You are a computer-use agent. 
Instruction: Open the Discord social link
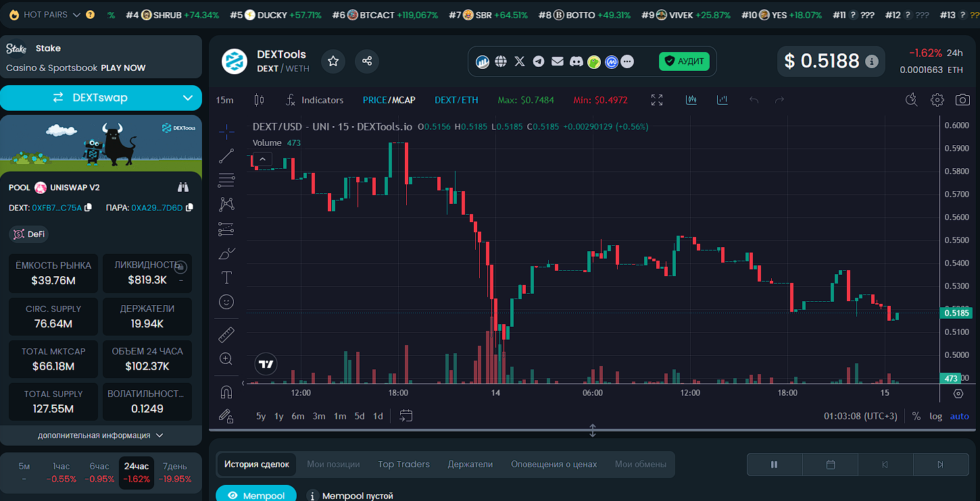576,61
